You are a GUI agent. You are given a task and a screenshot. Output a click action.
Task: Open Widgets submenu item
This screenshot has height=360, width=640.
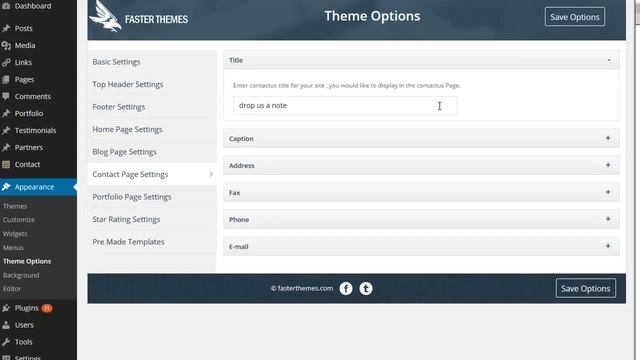point(15,234)
